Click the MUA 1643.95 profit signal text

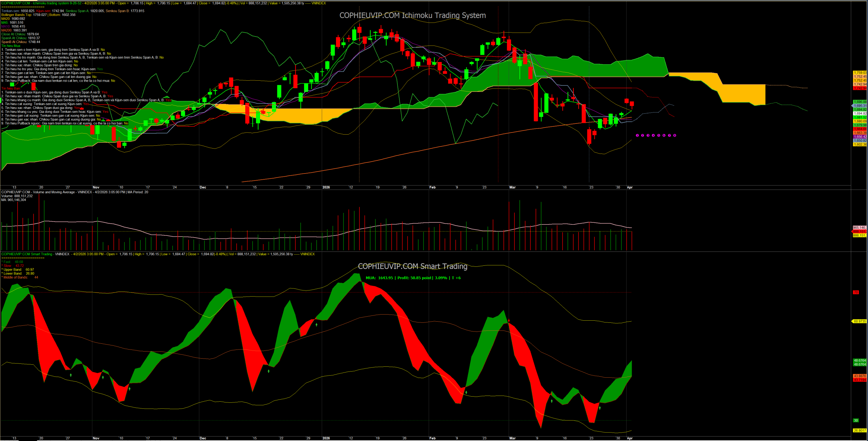coord(413,278)
